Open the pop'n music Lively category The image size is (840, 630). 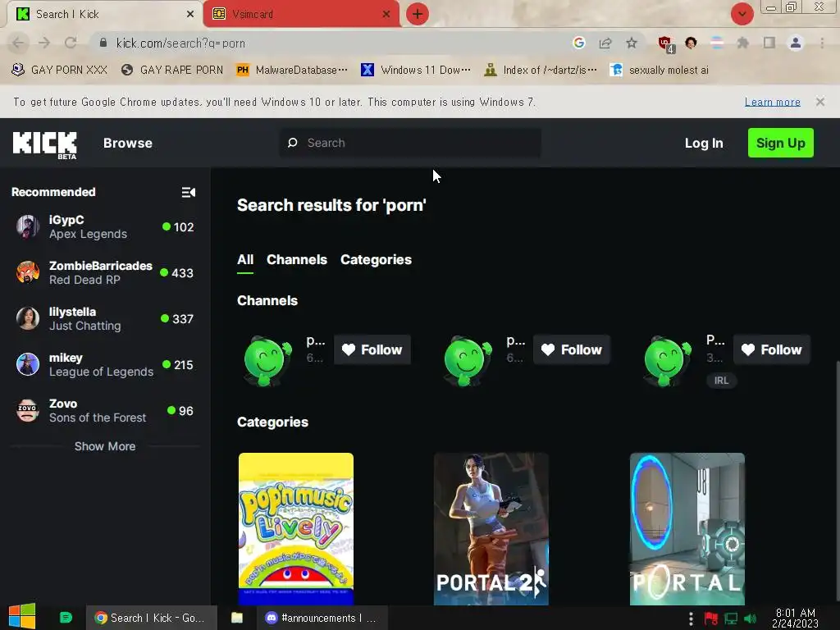point(295,529)
